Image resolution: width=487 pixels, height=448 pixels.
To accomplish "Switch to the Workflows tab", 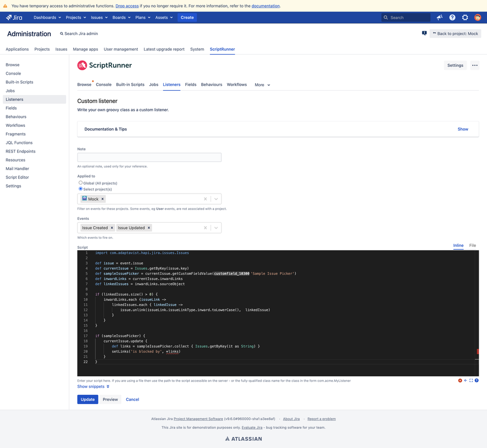I will click(x=236, y=84).
